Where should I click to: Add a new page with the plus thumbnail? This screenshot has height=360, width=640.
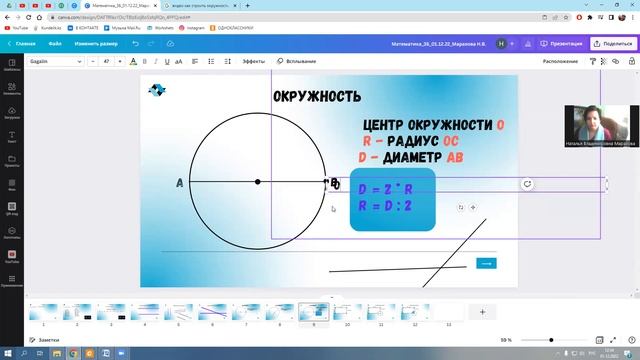coord(482,312)
